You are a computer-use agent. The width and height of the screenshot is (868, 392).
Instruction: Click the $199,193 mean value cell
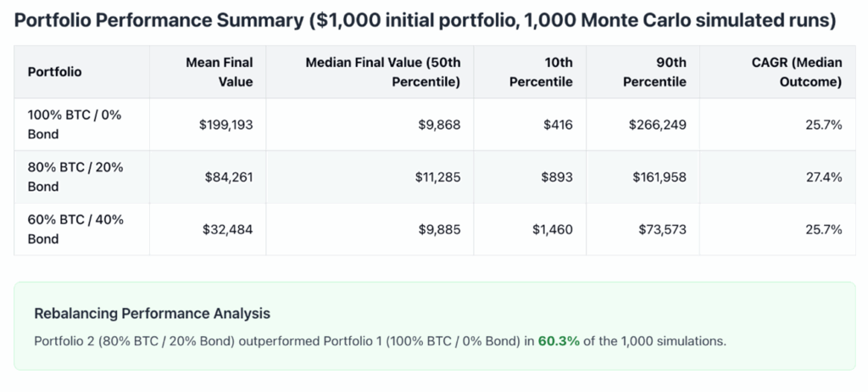click(x=226, y=125)
